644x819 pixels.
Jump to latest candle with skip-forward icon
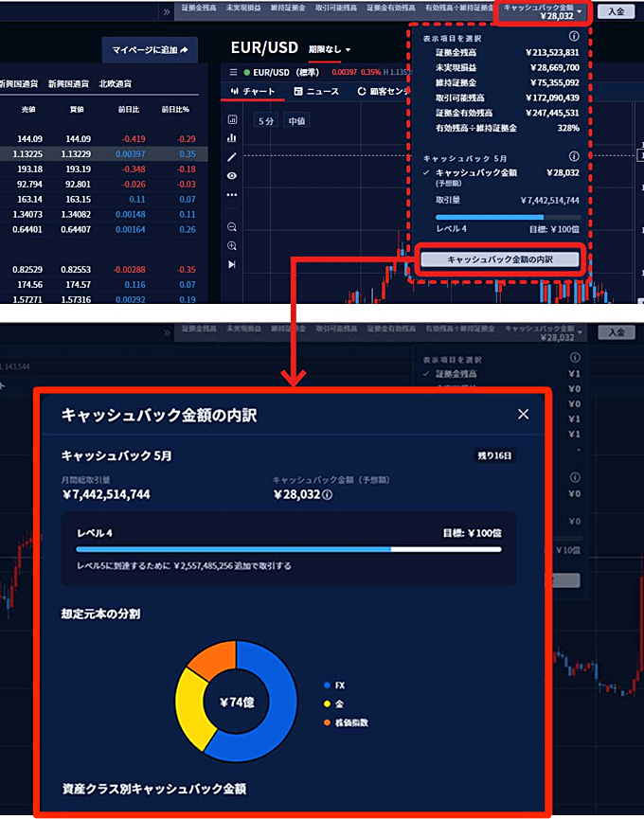click(232, 265)
